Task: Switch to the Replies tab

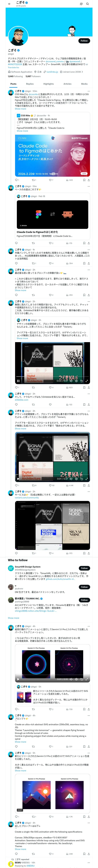Action: pos(30,84)
